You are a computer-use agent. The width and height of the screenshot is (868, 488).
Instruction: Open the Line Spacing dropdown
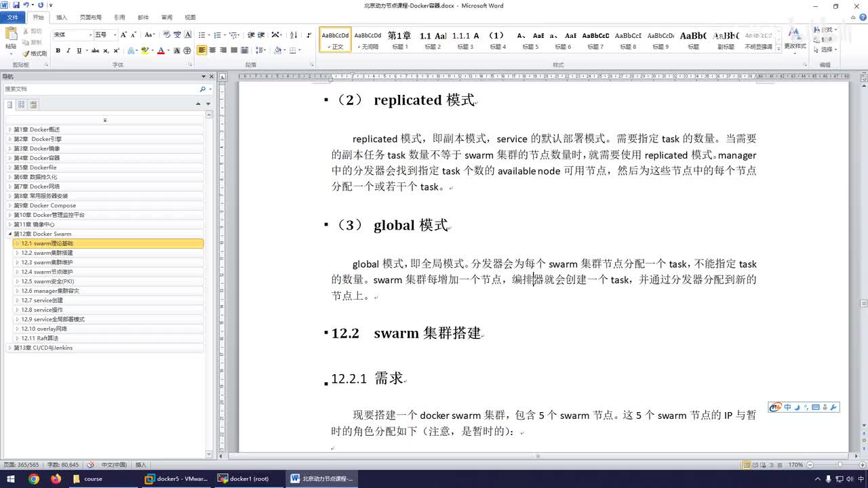[261, 50]
